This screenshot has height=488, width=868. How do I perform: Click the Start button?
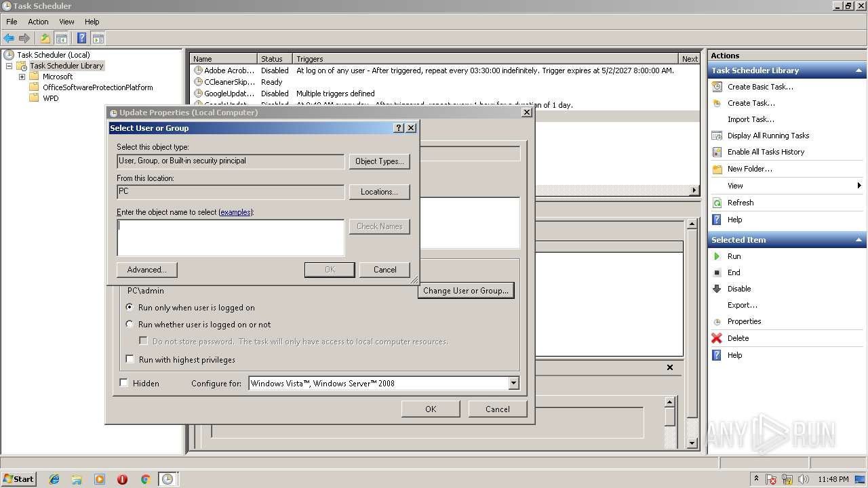[18, 479]
